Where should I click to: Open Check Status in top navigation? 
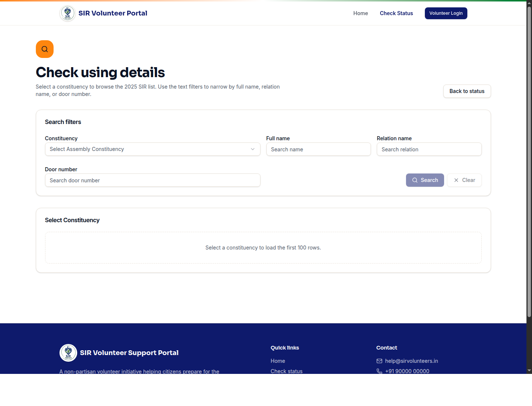pos(396,13)
